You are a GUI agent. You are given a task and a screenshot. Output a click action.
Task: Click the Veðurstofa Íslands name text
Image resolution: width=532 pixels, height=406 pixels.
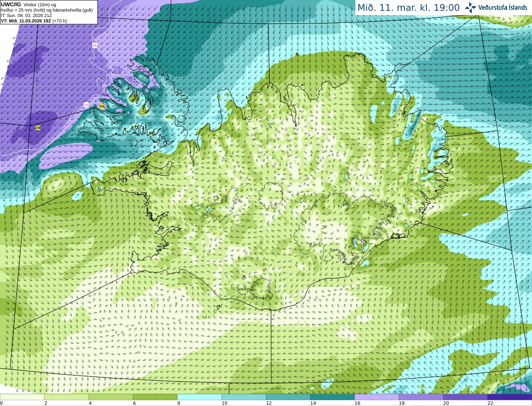click(x=503, y=7)
